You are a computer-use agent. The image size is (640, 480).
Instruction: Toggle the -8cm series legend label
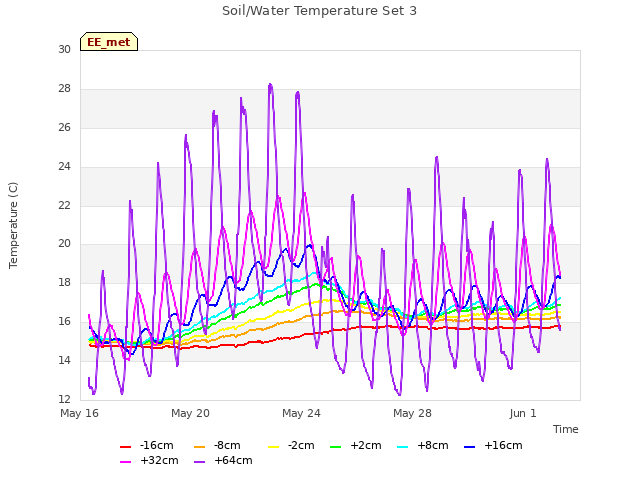point(227,445)
